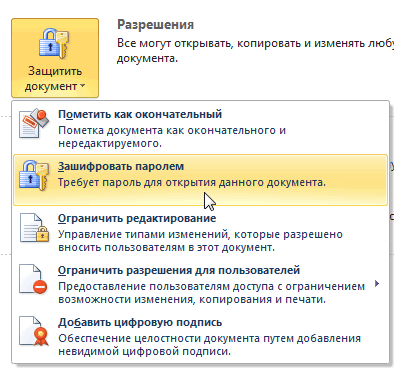
Task: Open the Ограничить разрешения для пользователей entry title
Action: pyautogui.click(x=179, y=270)
